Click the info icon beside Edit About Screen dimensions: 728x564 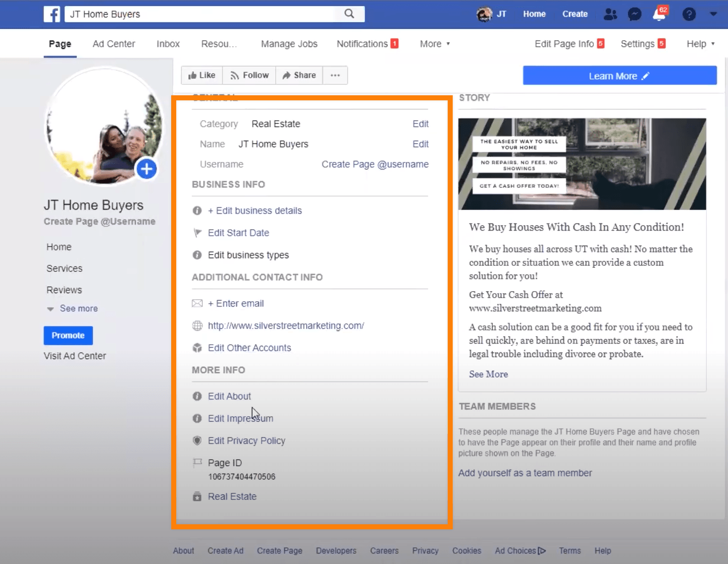coord(197,396)
